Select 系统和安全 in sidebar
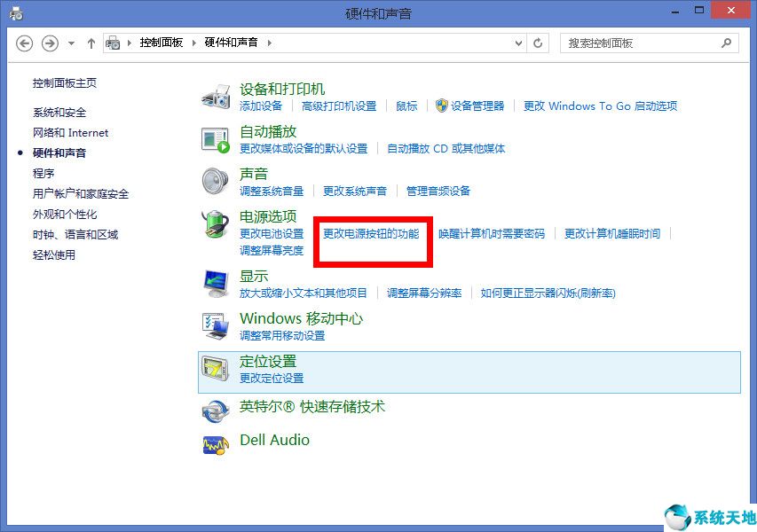The height and width of the screenshot is (532, 757). 59,113
